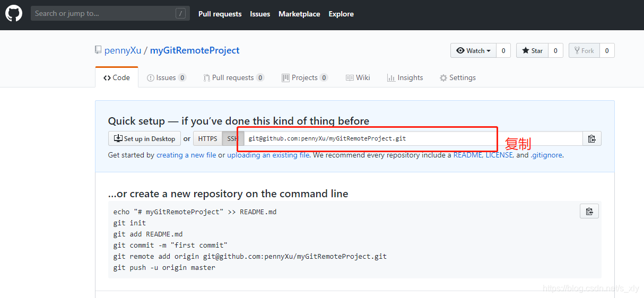Open the Insights tab
This screenshot has width=644, height=298.
[x=405, y=77]
